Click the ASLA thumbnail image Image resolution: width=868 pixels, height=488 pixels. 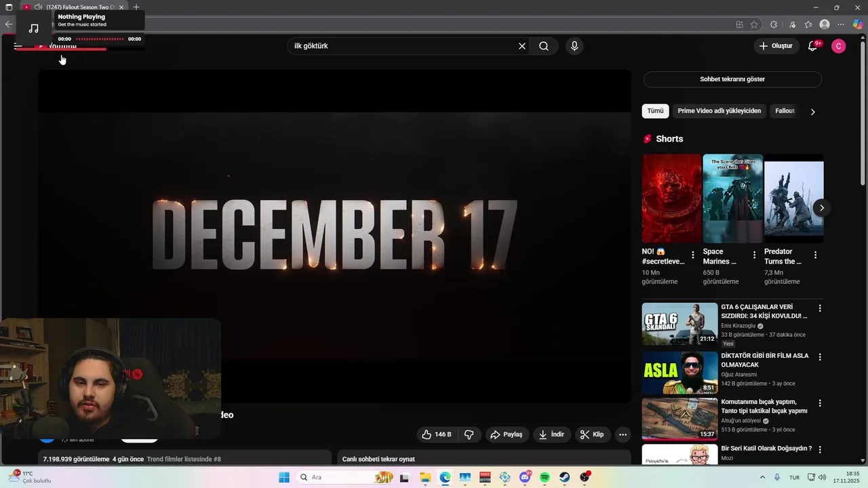679,373
